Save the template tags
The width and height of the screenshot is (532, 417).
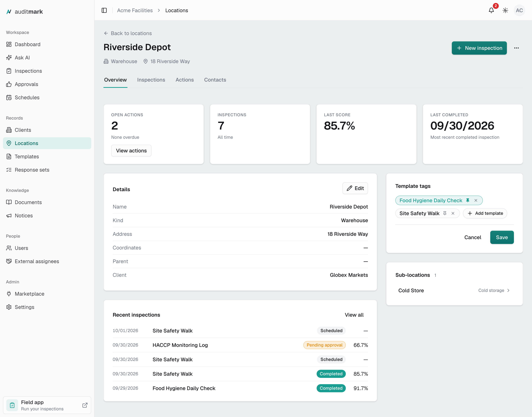point(502,237)
